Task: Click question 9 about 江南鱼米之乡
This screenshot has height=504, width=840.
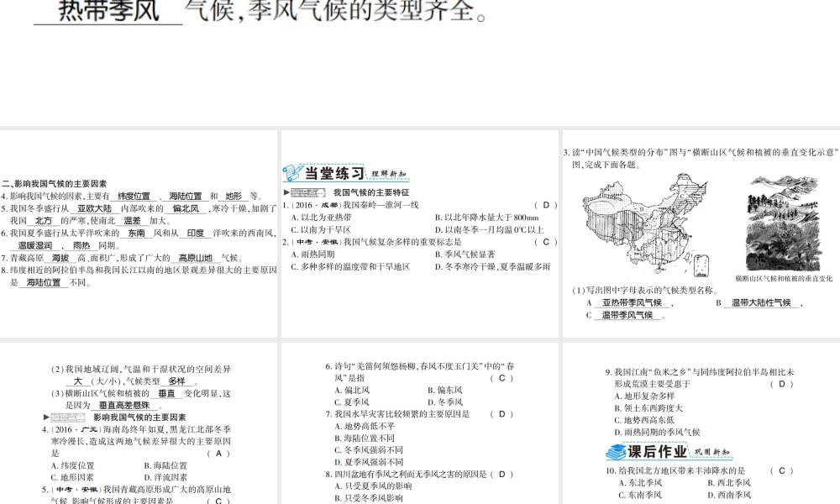Action: [700, 378]
